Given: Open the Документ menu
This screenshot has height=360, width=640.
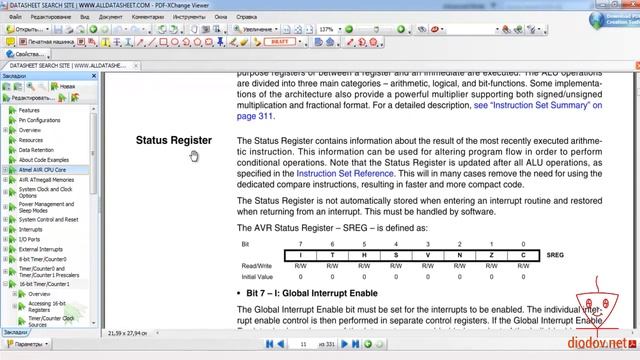Looking at the screenshot, I should (x=110, y=17).
